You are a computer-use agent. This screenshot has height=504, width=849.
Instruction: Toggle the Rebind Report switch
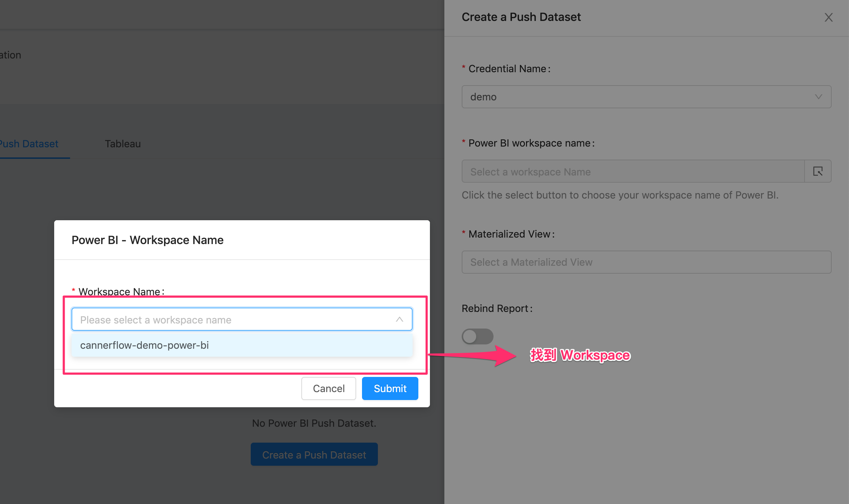pyautogui.click(x=477, y=336)
